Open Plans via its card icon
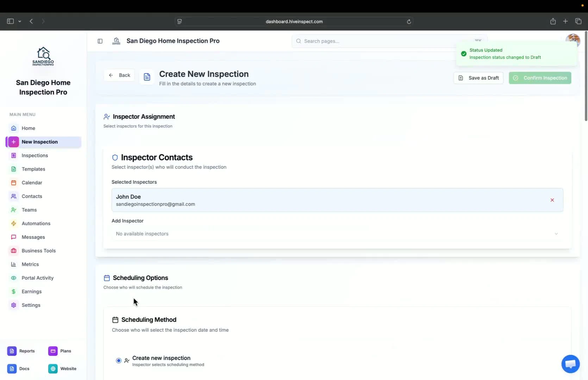Image resolution: width=588 pixels, height=380 pixels. point(53,351)
